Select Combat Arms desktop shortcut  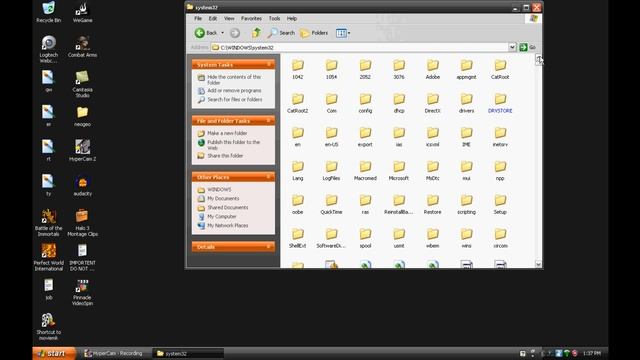[x=82, y=46]
